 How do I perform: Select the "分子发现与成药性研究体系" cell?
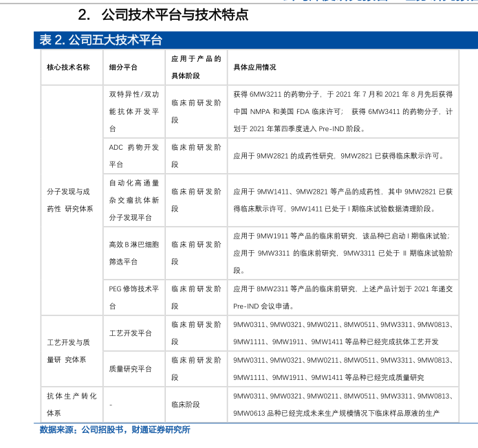click(x=68, y=200)
